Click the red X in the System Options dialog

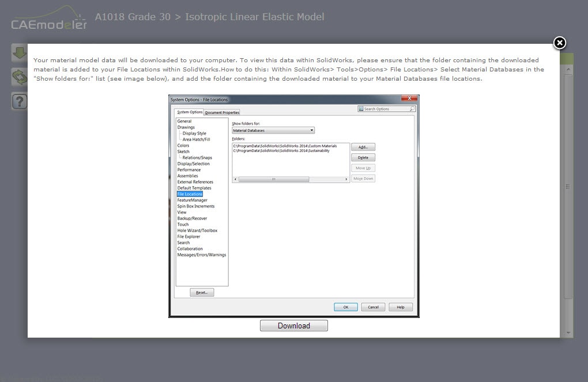tap(409, 98)
